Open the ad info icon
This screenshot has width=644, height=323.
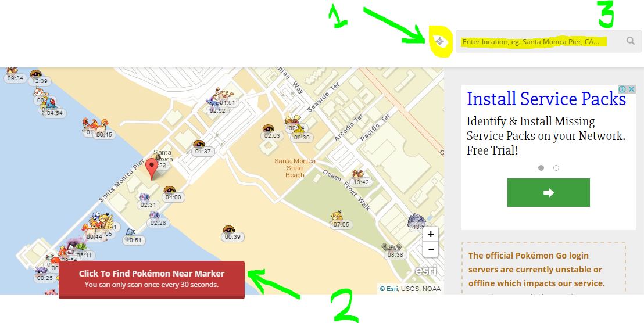click(x=622, y=89)
